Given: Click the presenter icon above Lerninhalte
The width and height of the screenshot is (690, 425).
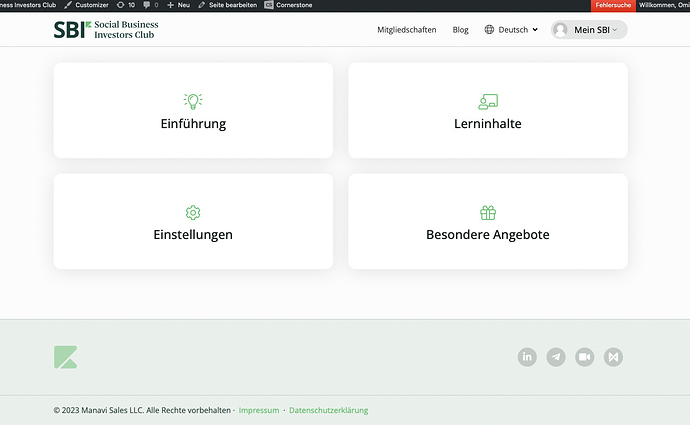Looking at the screenshot, I should (x=488, y=100).
